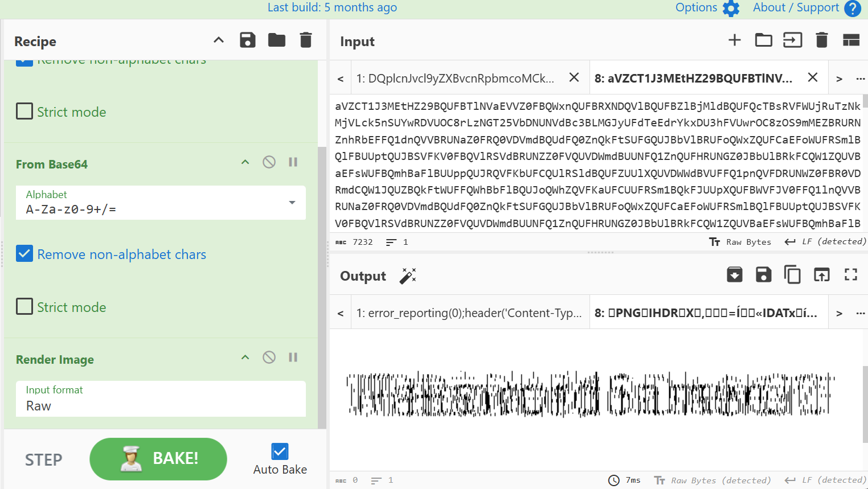Add a new input tab
This screenshot has height=489, width=868.
tap(735, 40)
